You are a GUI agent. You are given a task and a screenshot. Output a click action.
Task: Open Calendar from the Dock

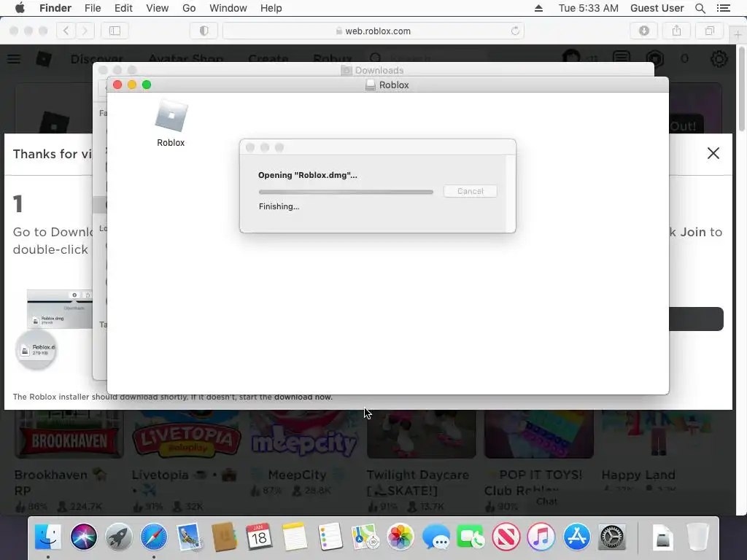coord(259,537)
